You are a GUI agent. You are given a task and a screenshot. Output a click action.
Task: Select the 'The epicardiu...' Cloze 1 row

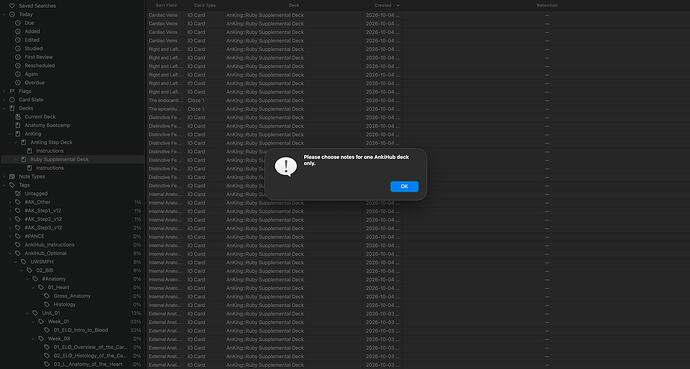point(417,109)
